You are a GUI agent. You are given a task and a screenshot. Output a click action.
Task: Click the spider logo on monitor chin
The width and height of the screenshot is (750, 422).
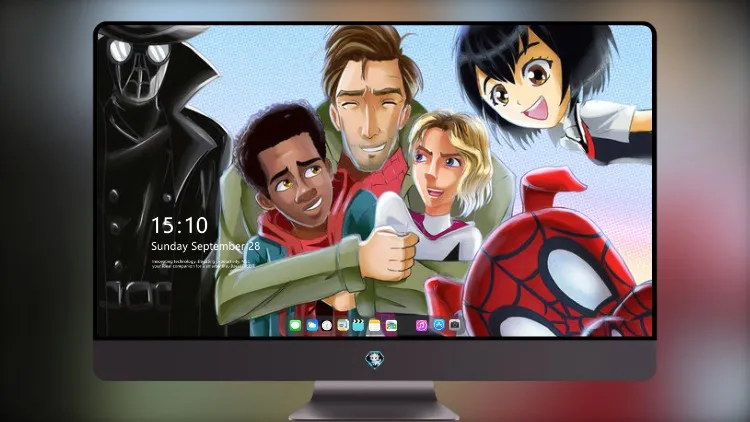click(x=375, y=359)
